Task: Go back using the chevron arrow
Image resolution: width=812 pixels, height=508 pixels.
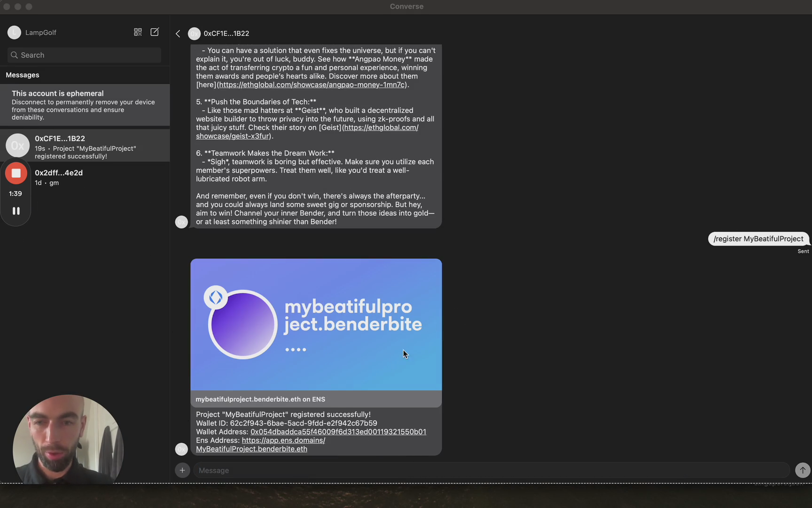Action: click(178, 33)
